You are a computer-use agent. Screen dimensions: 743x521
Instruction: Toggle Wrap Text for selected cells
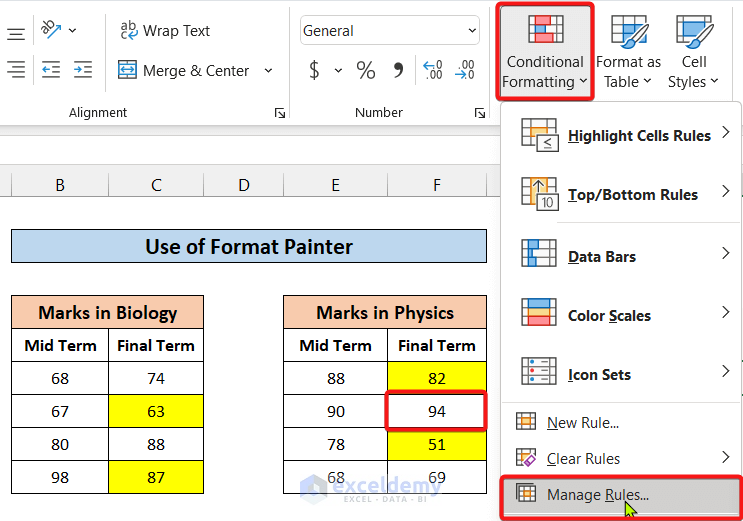coord(165,31)
